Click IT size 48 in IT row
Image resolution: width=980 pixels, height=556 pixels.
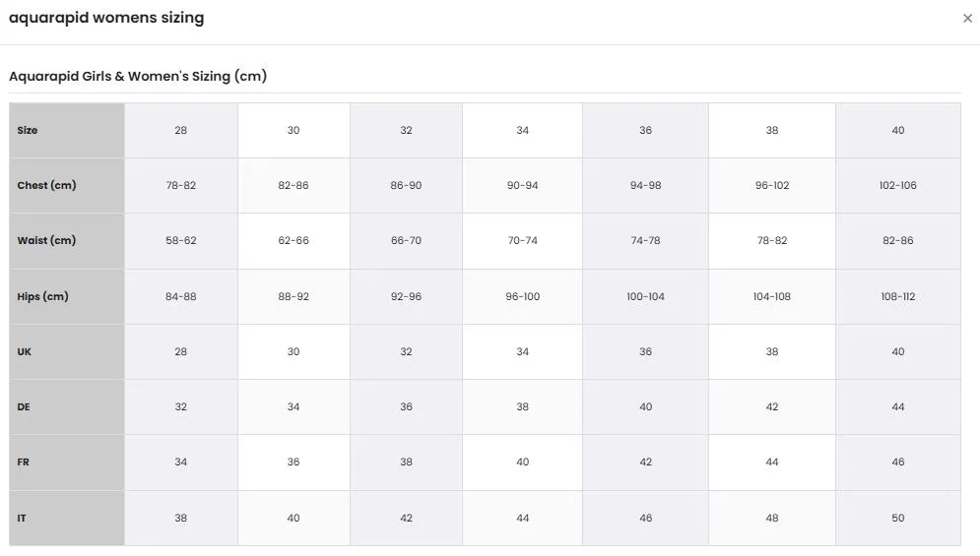click(772, 518)
